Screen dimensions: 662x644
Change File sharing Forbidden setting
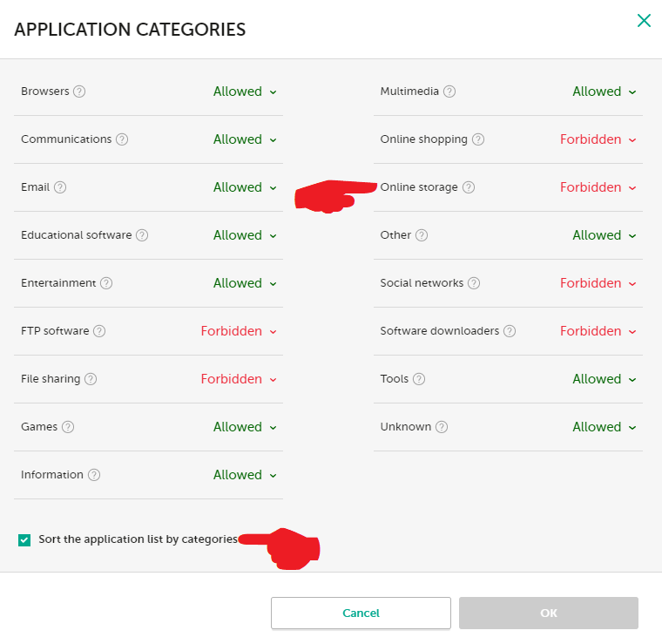(x=239, y=379)
